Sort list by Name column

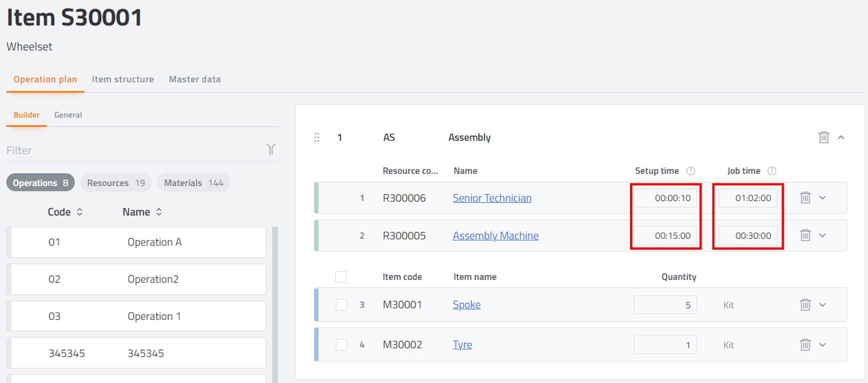[x=142, y=212]
